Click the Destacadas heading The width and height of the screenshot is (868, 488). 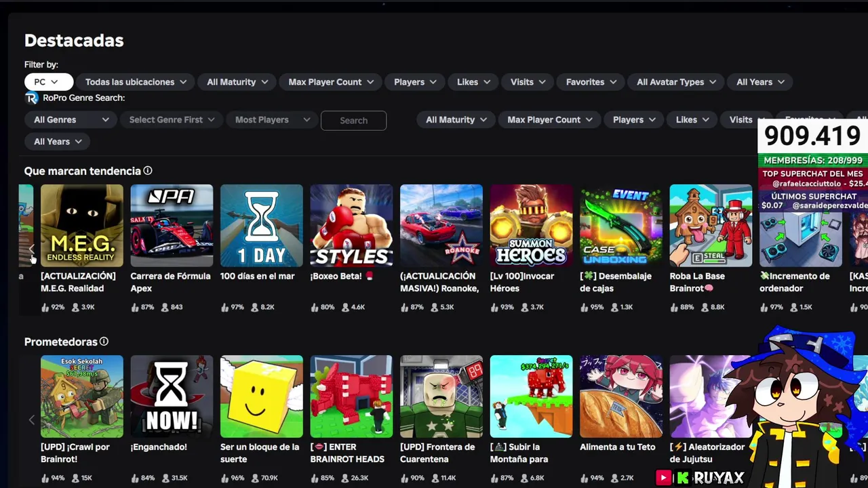tap(74, 41)
